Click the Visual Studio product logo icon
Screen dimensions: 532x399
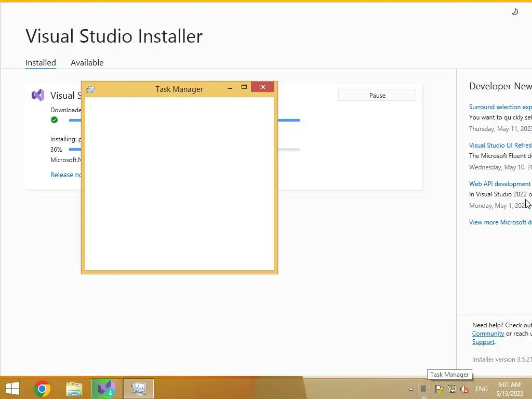38,96
